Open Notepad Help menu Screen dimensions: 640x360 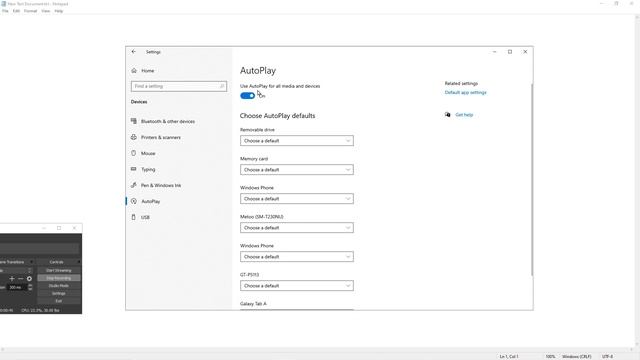(x=59, y=11)
